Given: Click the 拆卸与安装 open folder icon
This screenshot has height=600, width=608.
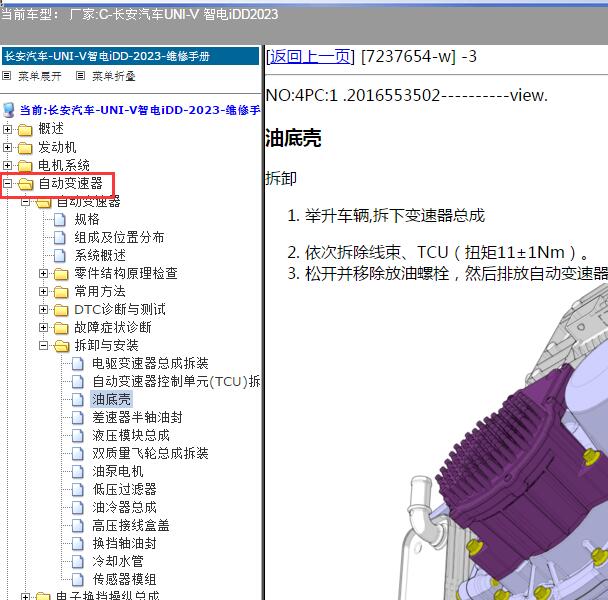Looking at the screenshot, I should pos(61,346).
